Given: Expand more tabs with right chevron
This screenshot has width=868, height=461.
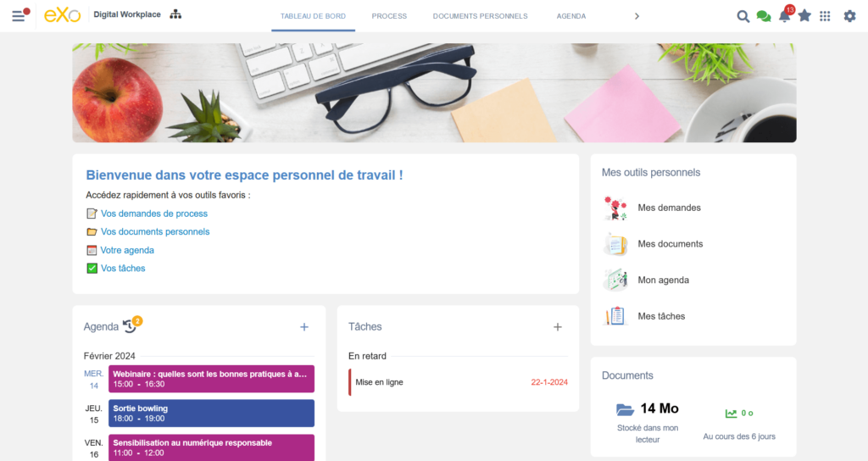Looking at the screenshot, I should click(x=637, y=16).
